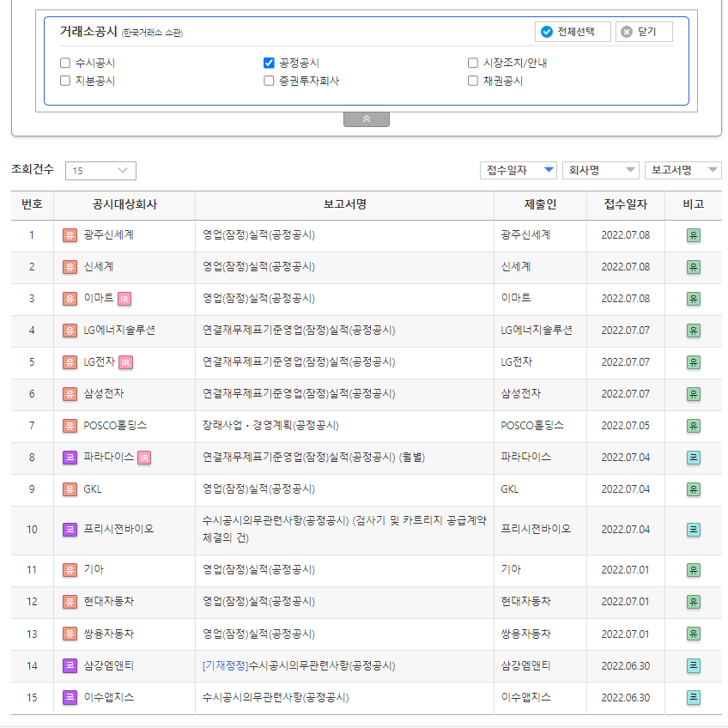
Task: Click the green 유 remark icon in row 4
Action: pos(693,331)
